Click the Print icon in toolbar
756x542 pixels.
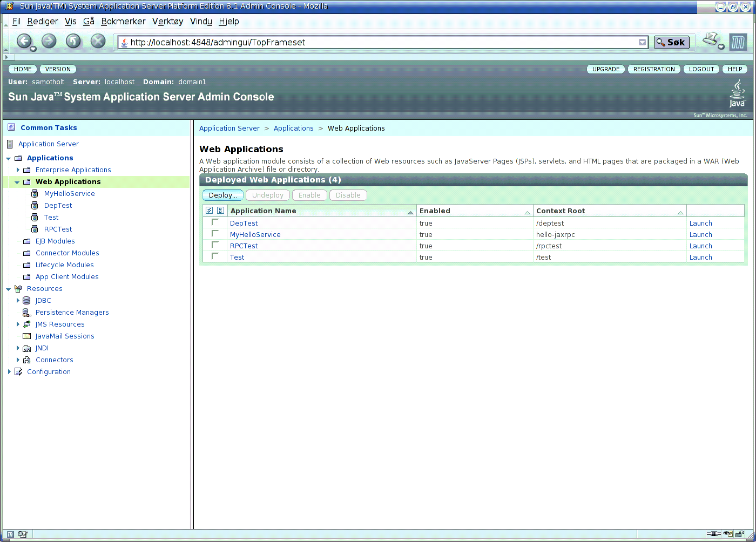pyautogui.click(x=712, y=40)
